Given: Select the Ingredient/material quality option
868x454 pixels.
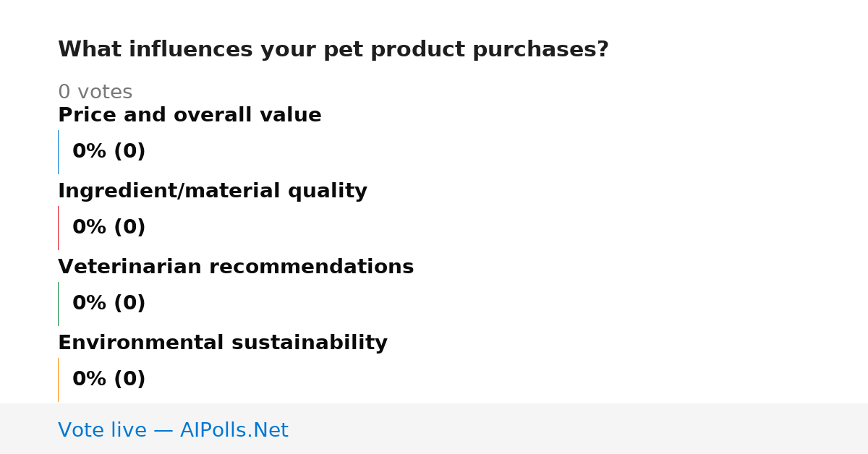Looking at the screenshot, I should pos(213,191).
